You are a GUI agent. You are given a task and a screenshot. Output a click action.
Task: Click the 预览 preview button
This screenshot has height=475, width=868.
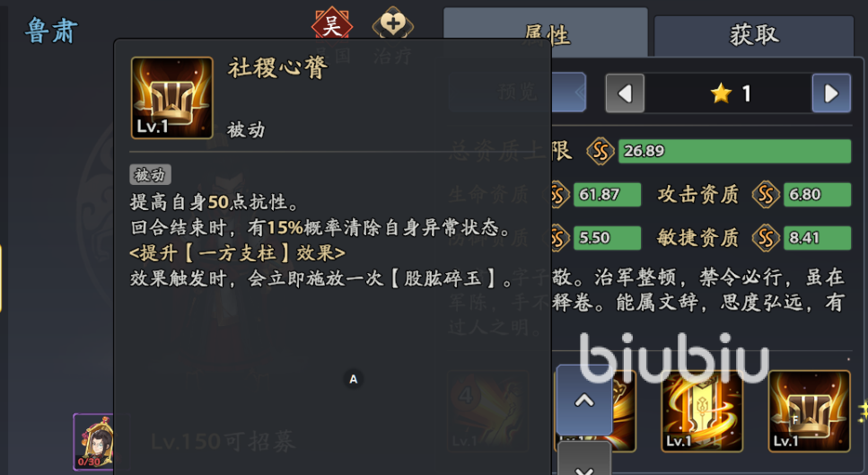(x=517, y=92)
